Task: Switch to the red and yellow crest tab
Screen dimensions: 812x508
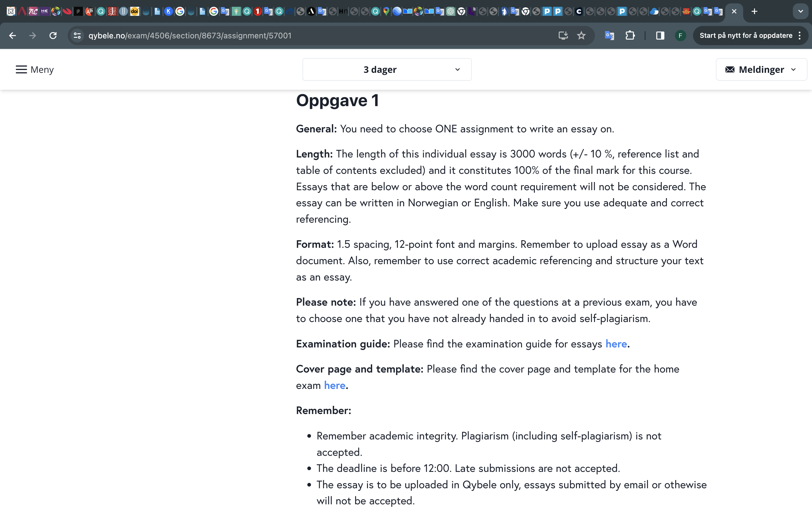Action: [x=686, y=11]
